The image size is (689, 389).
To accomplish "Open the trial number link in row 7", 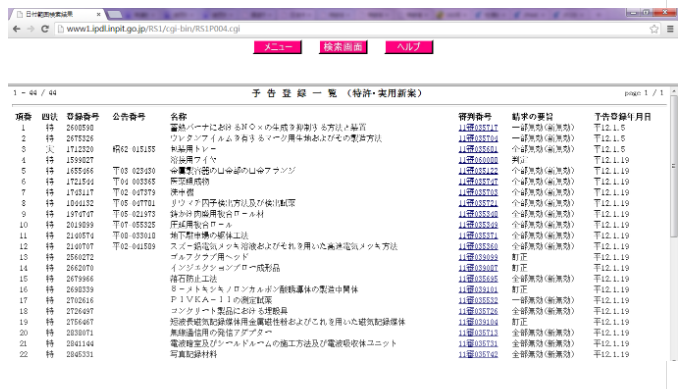I will point(478,193).
